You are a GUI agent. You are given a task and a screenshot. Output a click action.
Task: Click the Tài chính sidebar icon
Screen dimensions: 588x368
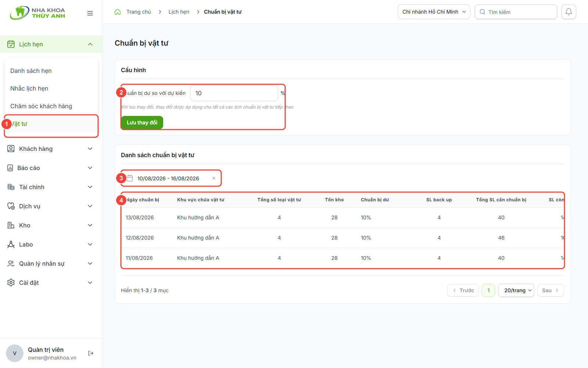coord(11,187)
